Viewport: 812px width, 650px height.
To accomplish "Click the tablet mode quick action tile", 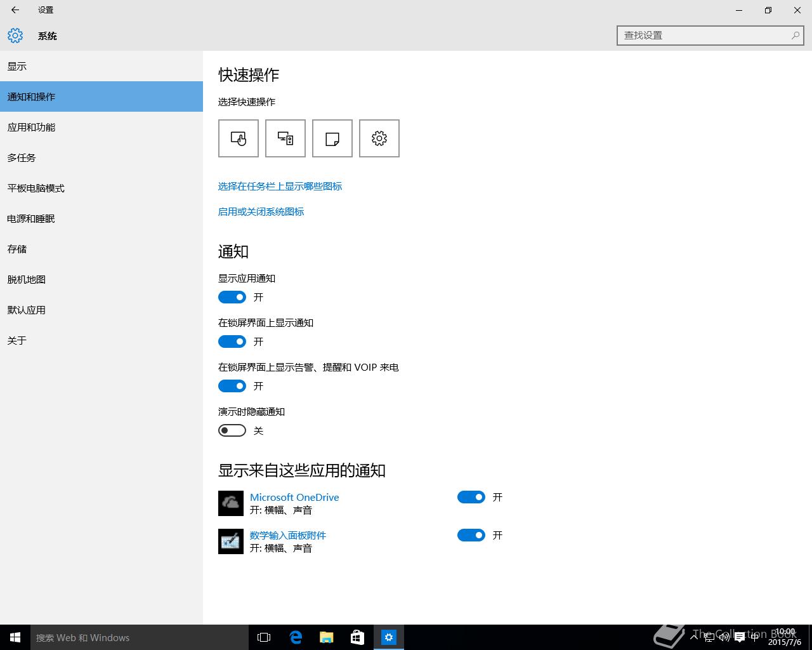I will [239, 138].
